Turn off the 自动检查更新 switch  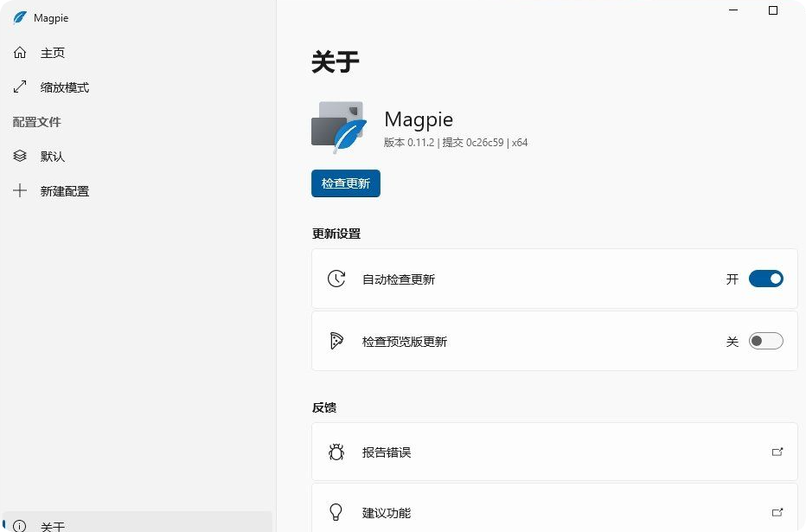pos(766,279)
